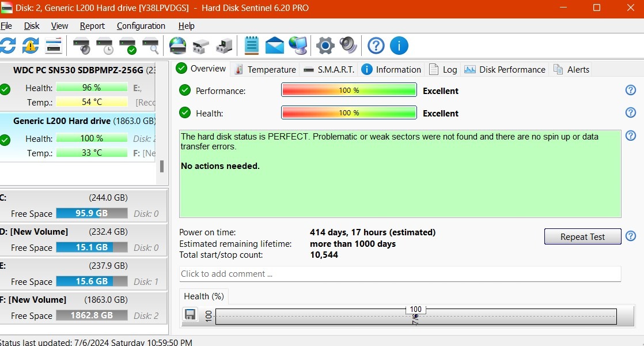Click the blue info circle toolbar icon
The width and height of the screenshot is (644, 346).
(x=399, y=46)
